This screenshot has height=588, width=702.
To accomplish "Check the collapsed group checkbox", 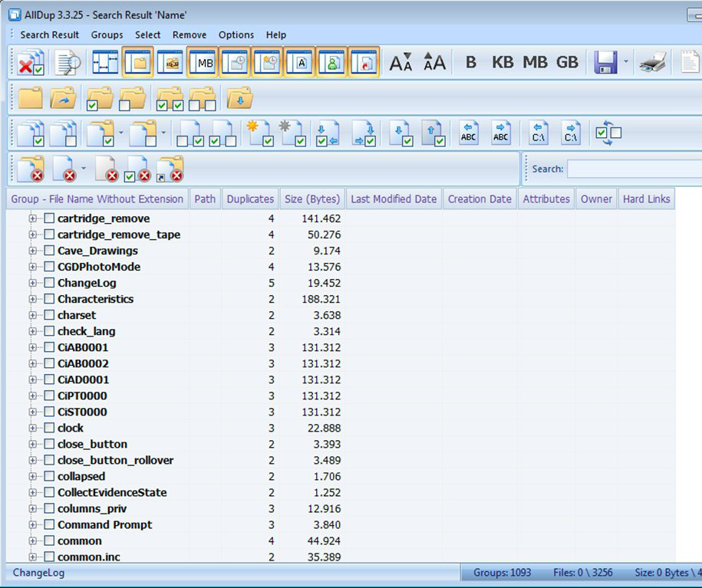I will [x=49, y=476].
